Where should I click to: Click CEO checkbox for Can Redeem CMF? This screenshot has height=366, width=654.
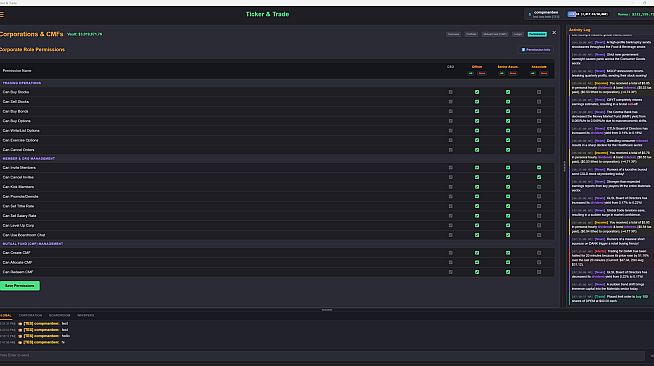(450, 272)
